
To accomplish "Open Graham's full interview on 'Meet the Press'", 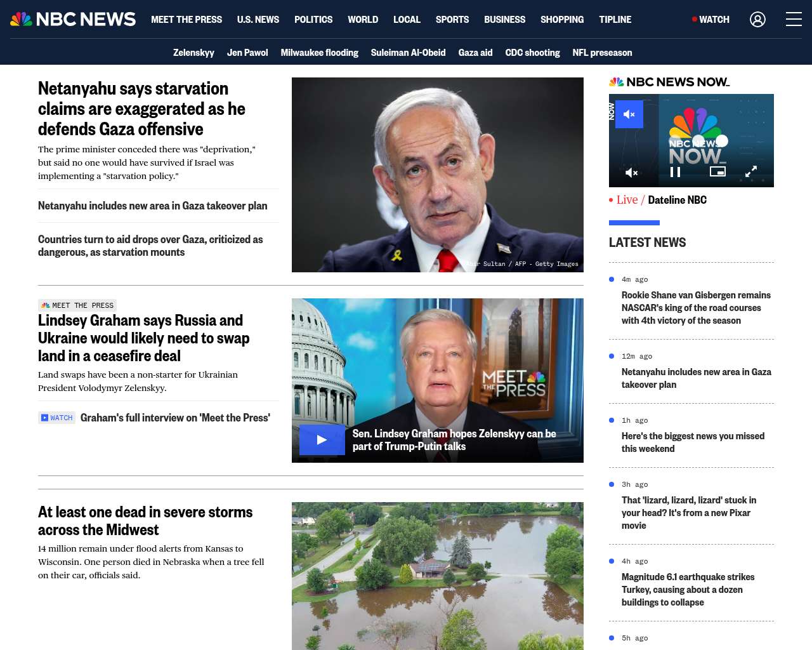I will tap(175, 418).
